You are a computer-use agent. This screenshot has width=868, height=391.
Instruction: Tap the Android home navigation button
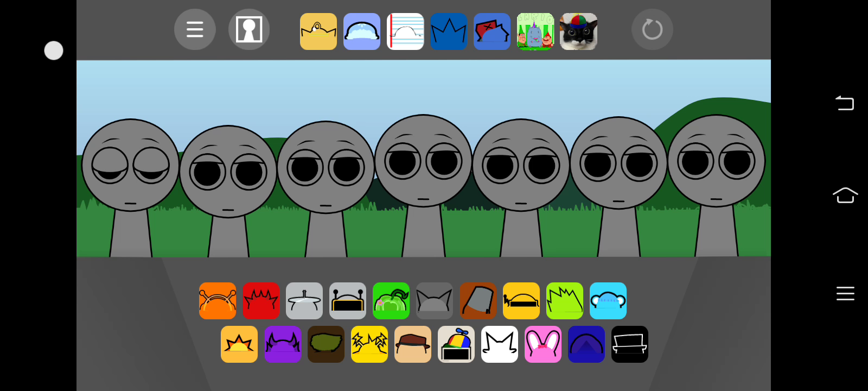[845, 195]
